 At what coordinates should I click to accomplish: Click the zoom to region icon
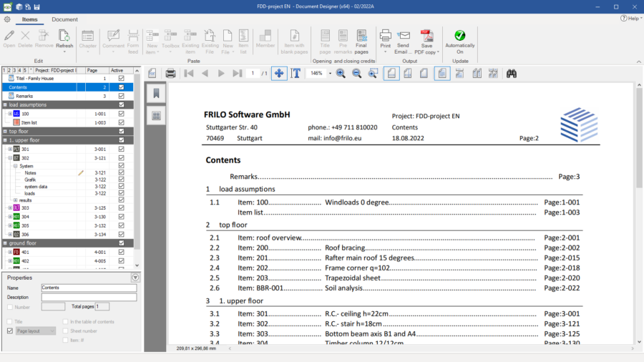click(x=373, y=74)
